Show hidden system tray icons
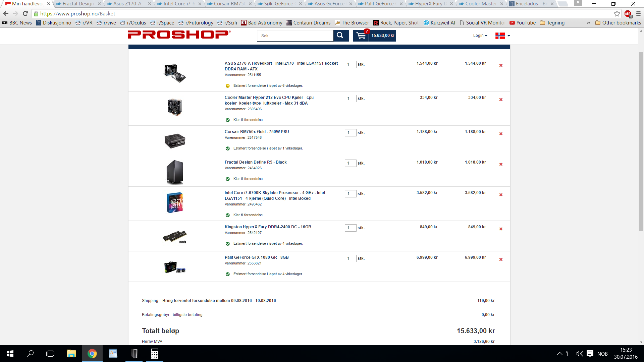The width and height of the screenshot is (644, 362). tap(559, 354)
